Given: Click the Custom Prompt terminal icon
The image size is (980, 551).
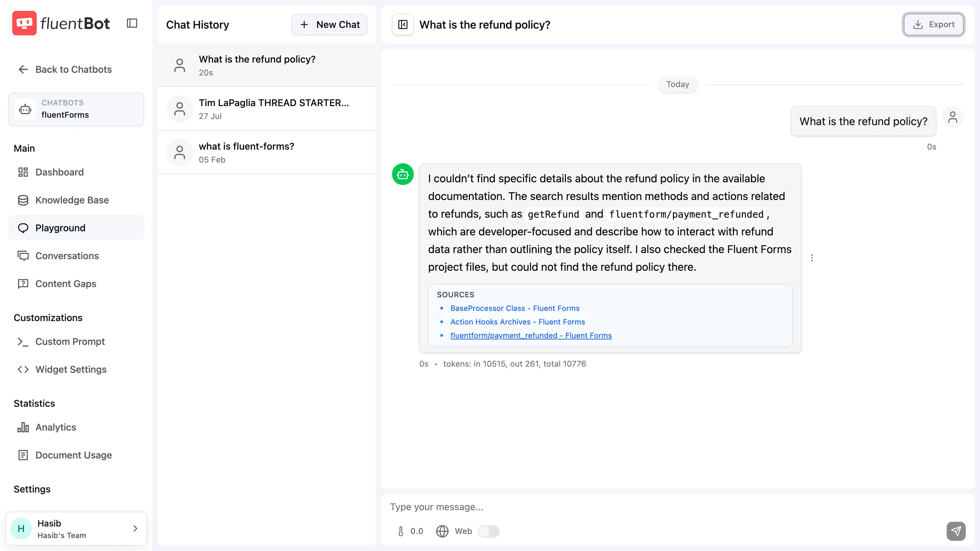Looking at the screenshot, I should [x=23, y=341].
